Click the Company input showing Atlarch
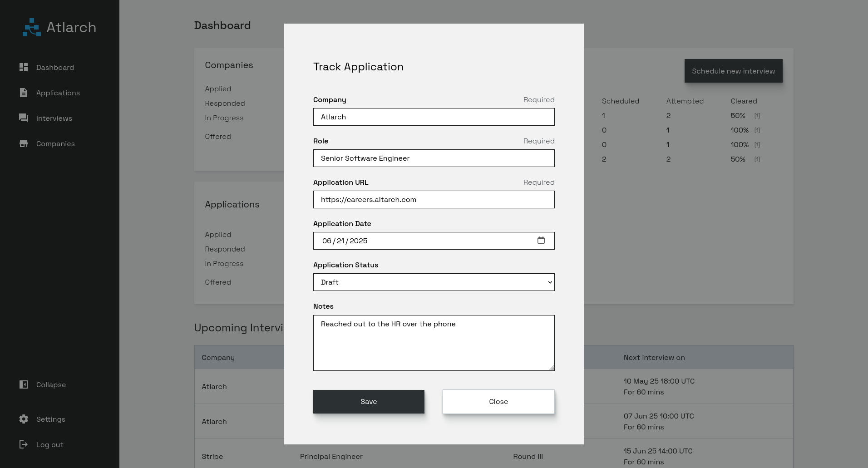The height and width of the screenshot is (468, 868). [x=434, y=117]
